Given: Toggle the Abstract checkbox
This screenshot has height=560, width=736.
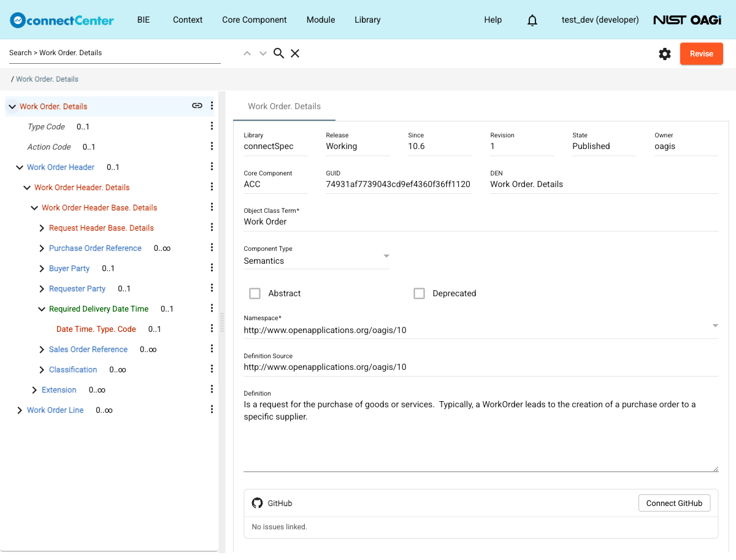Looking at the screenshot, I should coord(255,293).
